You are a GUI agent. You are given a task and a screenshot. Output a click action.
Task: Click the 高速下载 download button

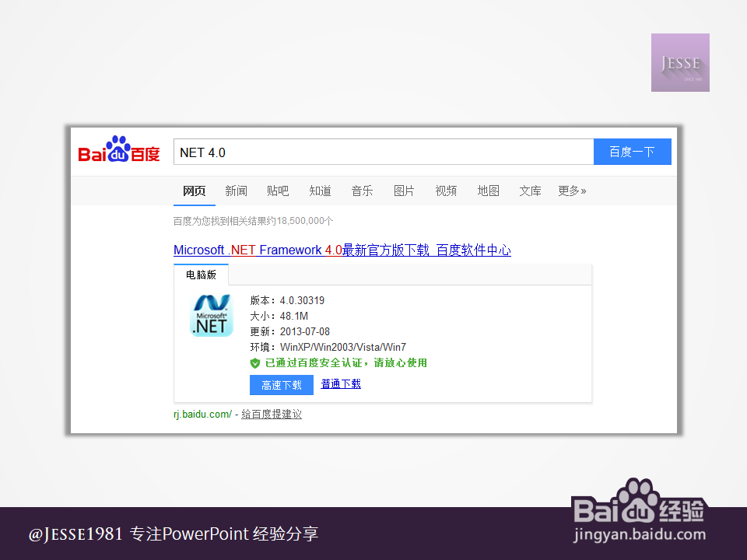[x=281, y=384]
